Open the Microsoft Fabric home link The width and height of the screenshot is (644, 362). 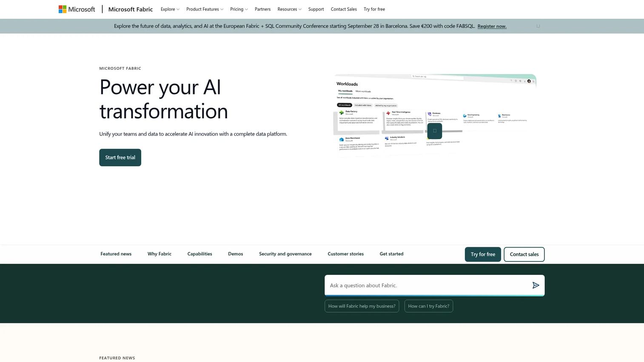[131, 9]
